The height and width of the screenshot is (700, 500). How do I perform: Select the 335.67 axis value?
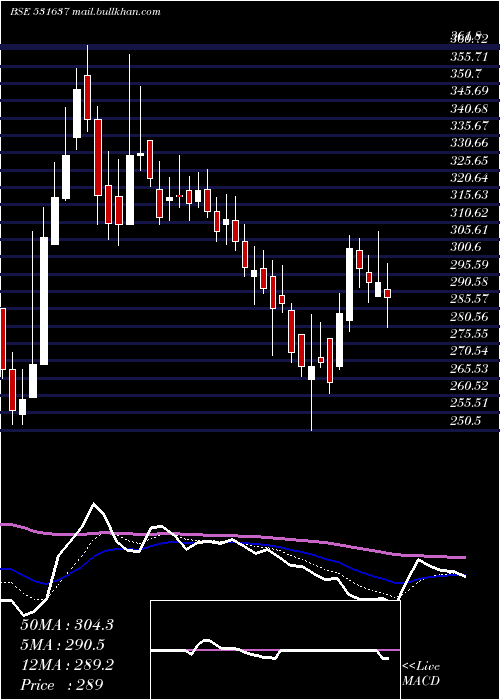tap(468, 125)
